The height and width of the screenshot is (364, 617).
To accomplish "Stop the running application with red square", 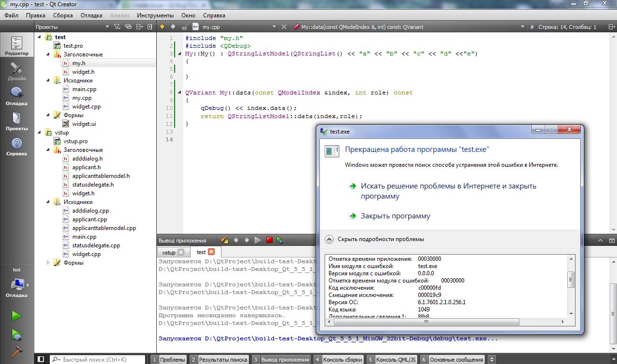I will (269, 240).
